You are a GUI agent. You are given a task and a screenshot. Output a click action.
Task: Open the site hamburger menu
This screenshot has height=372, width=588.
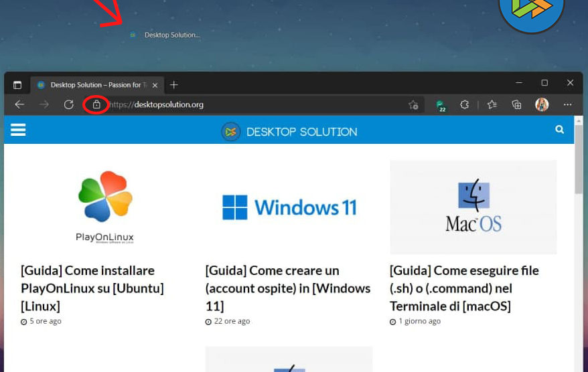(18, 130)
